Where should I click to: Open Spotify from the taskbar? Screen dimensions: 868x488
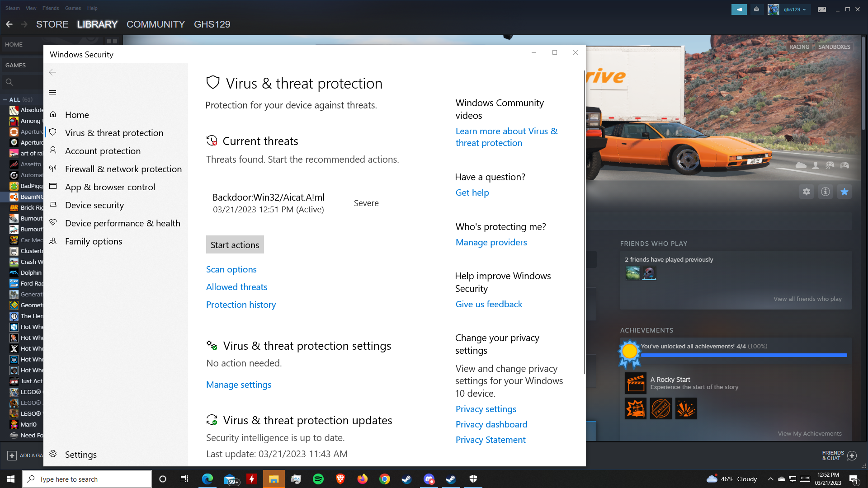pyautogui.click(x=318, y=479)
